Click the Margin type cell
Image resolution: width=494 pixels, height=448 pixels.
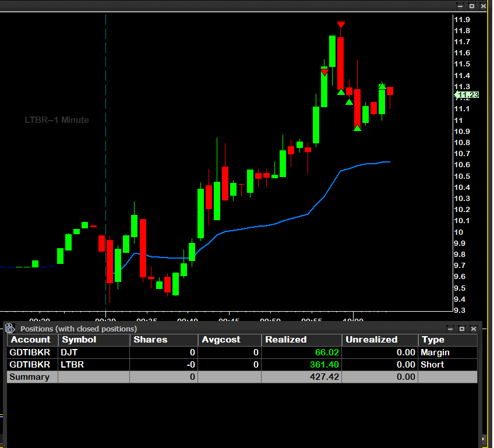pos(447,352)
